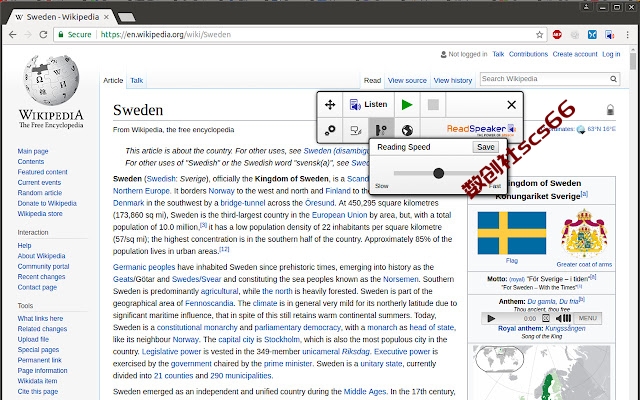Click the ReadSpeaker text highlighting icon

356,130
